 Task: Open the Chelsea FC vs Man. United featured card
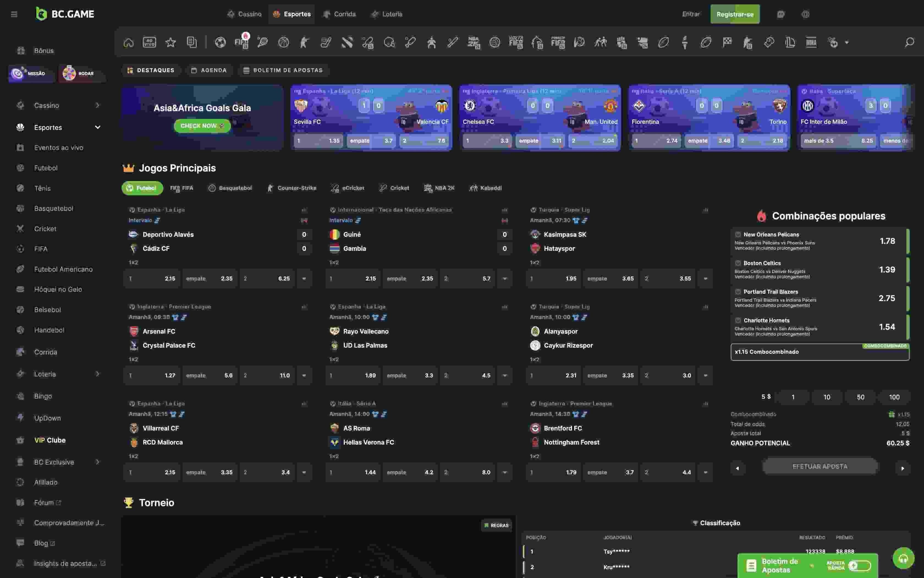(x=540, y=118)
